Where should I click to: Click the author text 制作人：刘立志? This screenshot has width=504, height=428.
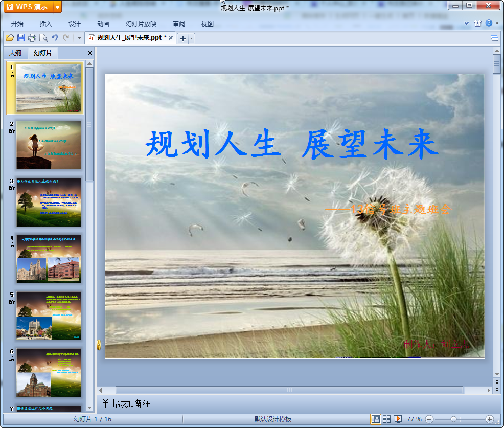tap(437, 344)
